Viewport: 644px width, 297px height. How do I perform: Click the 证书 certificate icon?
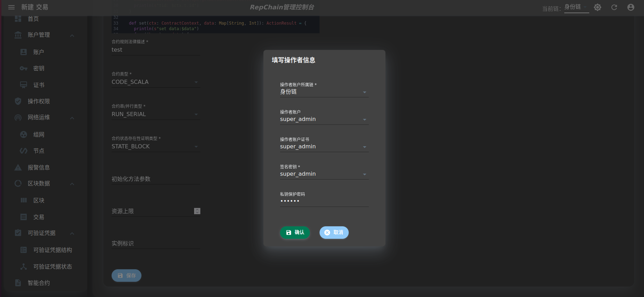point(24,85)
